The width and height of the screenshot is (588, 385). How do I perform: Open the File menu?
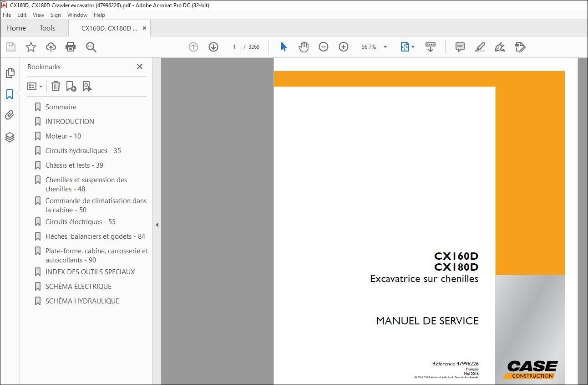tap(7, 15)
